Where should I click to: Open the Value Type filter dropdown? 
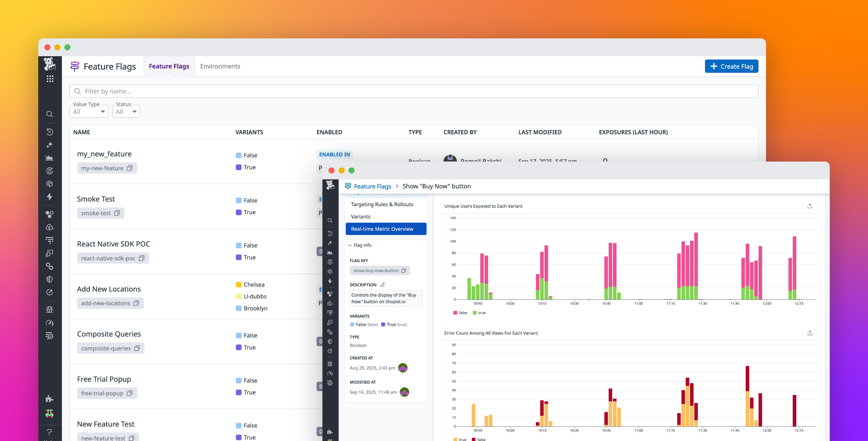(89, 111)
